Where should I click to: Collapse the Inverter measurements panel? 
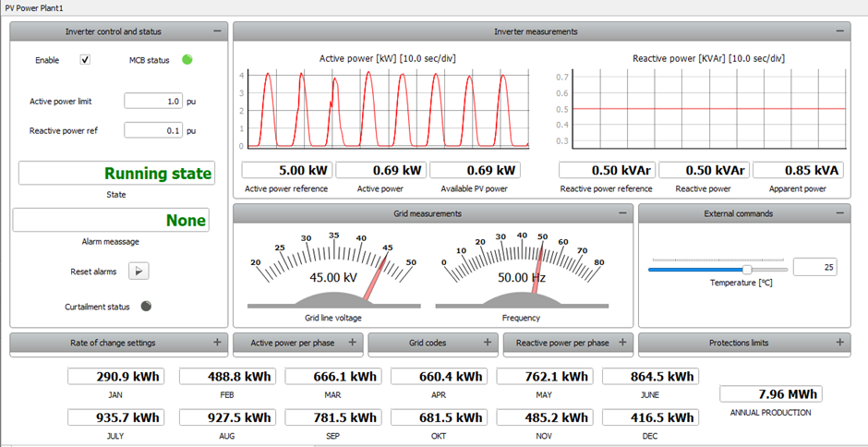[x=839, y=31]
